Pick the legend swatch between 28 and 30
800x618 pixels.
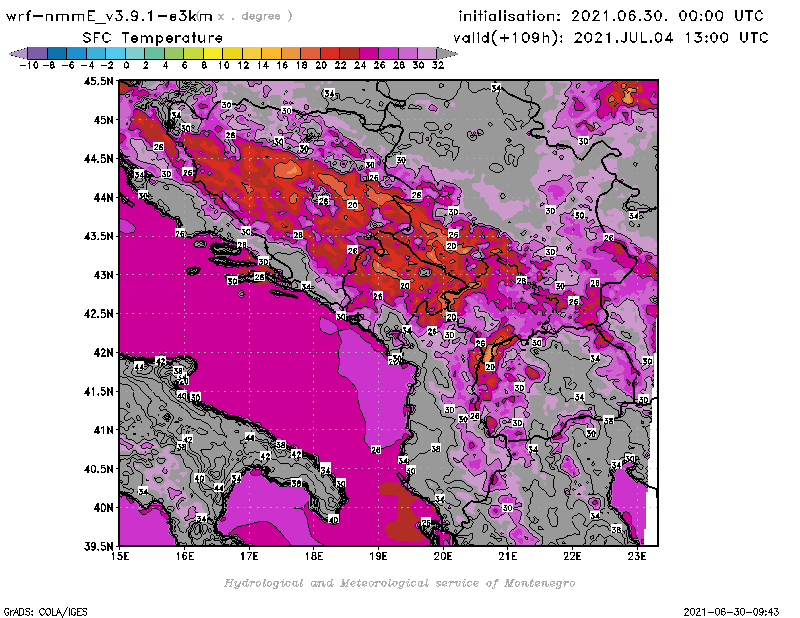(408, 53)
